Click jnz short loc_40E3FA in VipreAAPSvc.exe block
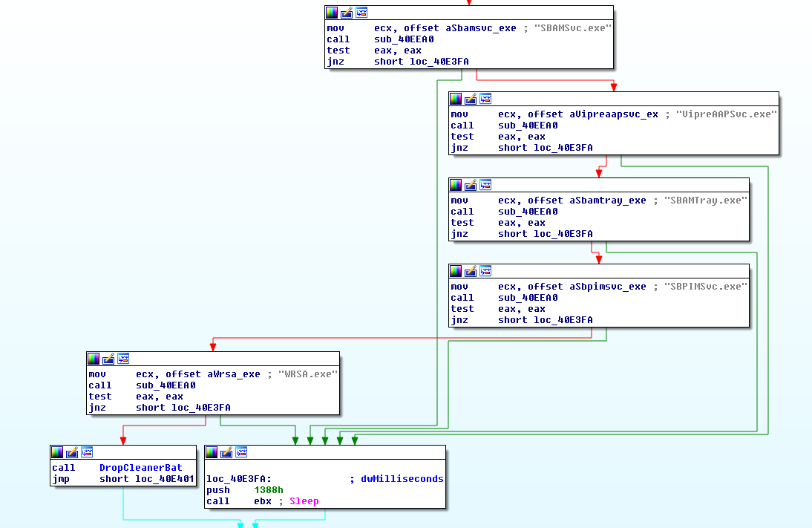 522,147
